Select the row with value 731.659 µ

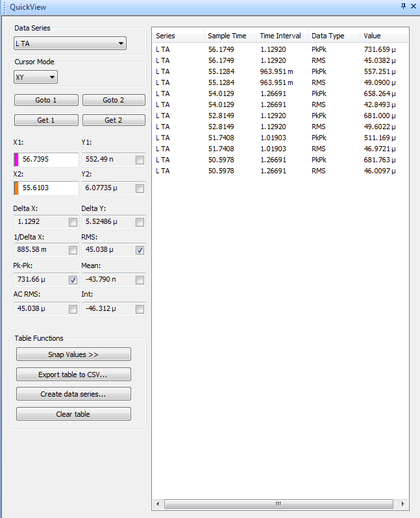[x=280, y=49]
